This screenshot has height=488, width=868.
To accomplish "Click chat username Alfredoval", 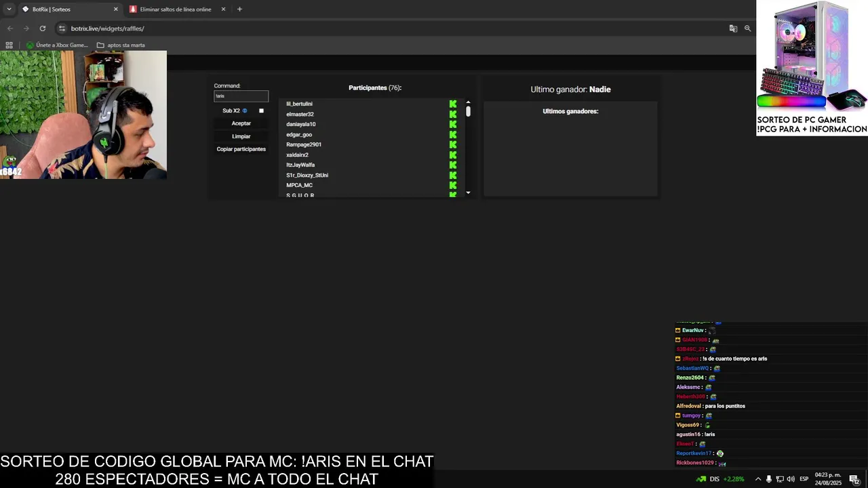I will pos(688,406).
